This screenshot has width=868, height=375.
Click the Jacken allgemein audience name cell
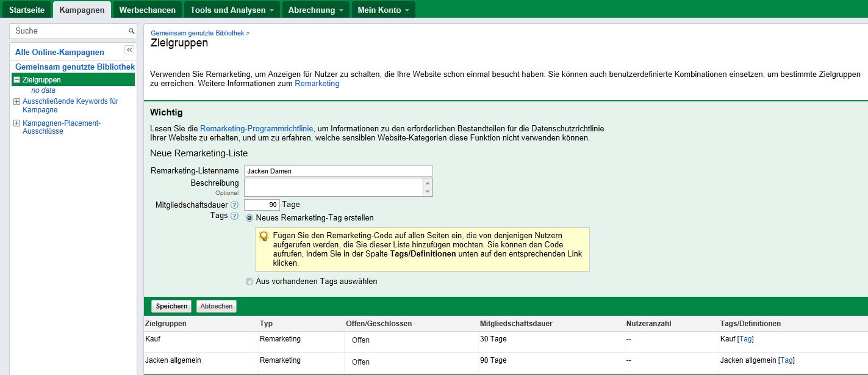click(x=173, y=360)
